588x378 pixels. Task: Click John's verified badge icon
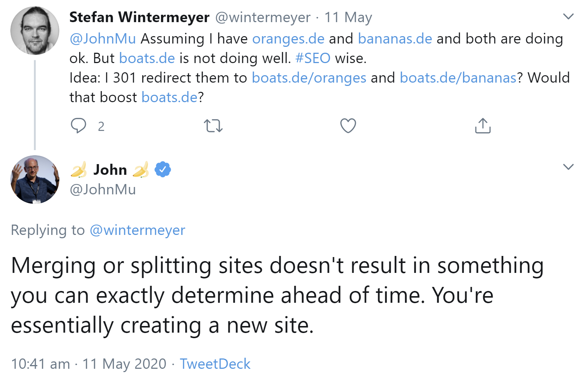click(162, 169)
